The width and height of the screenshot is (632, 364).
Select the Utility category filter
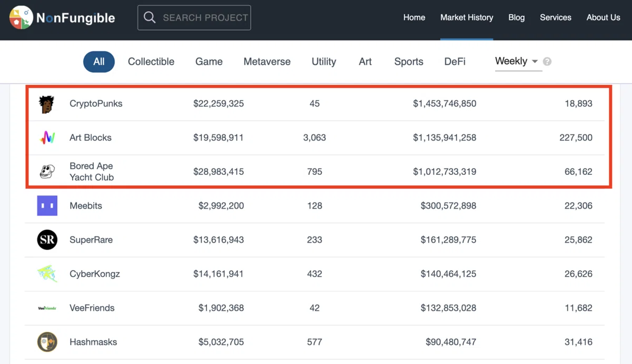tap(324, 62)
